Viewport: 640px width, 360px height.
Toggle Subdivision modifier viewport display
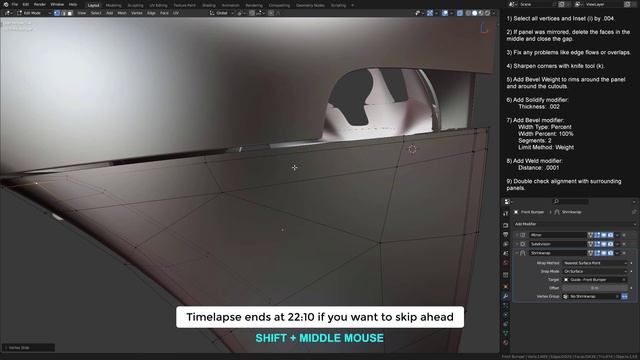(x=604, y=244)
